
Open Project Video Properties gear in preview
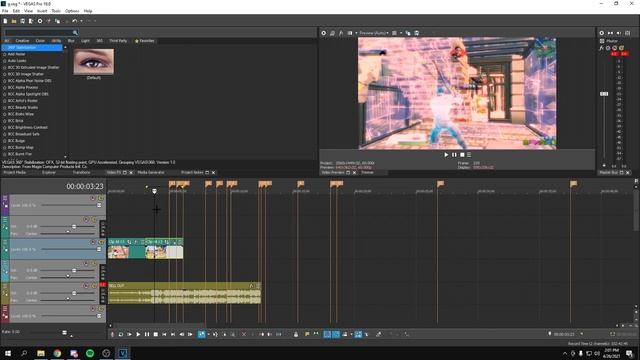coord(324,33)
